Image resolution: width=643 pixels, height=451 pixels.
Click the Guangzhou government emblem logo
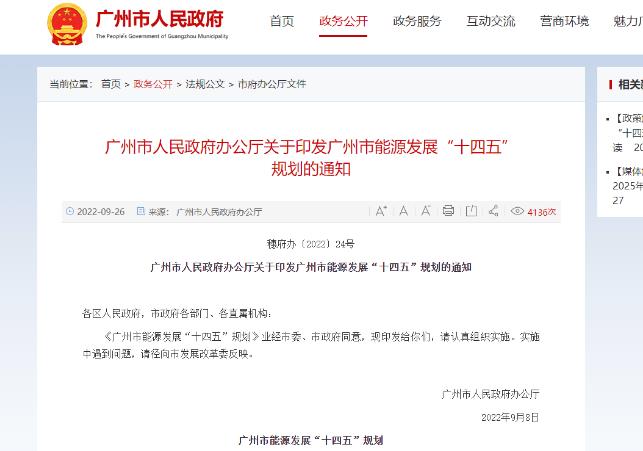coord(68,22)
